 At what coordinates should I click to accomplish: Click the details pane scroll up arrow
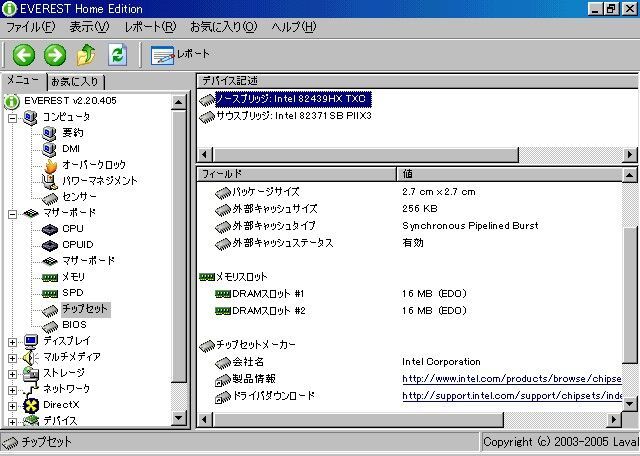click(x=629, y=175)
